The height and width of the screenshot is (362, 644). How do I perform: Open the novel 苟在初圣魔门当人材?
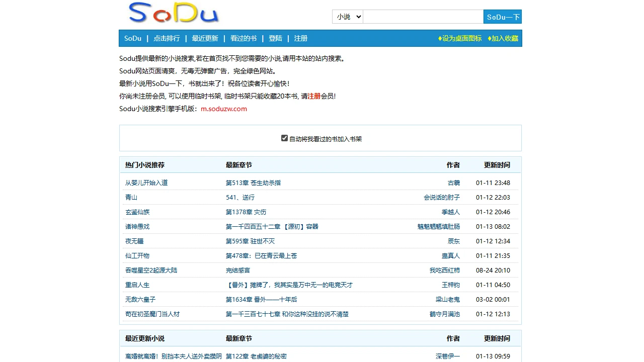152,314
